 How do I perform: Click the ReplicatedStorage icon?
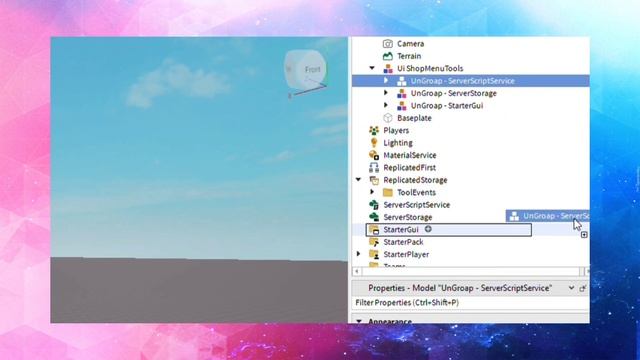(374, 180)
